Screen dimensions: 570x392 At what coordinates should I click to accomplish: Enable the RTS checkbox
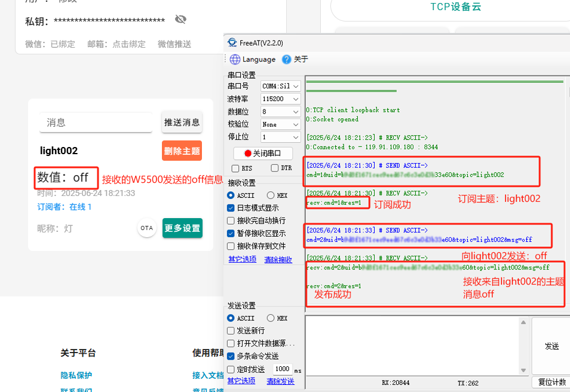click(x=235, y=169)
